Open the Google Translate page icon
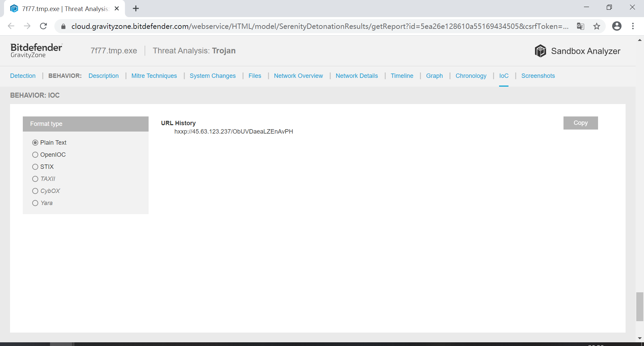The width and height of the screenshot is (644, 346). [x=581, y=26]
